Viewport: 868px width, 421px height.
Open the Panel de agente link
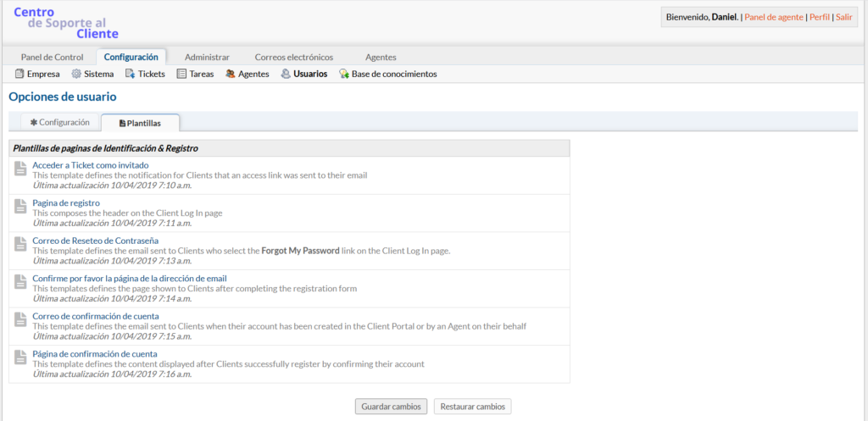point(773,17)
